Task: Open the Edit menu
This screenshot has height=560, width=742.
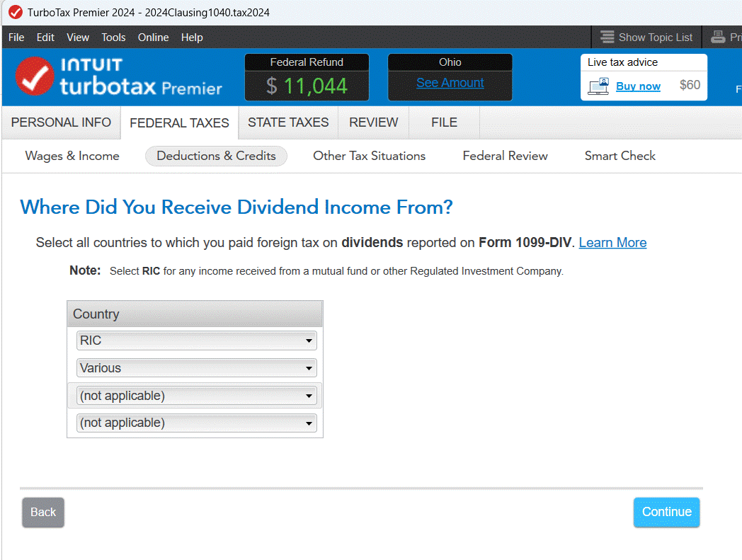Action: point(45,38)
